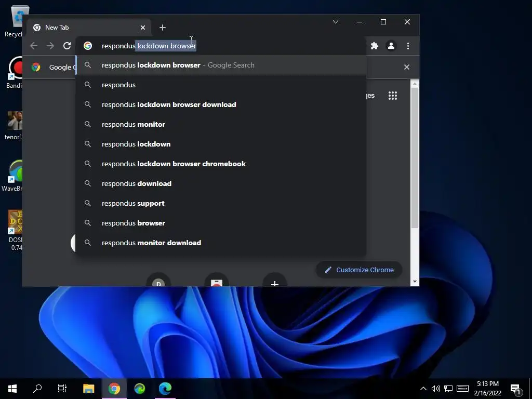Select the tenor image desktop file

click(x=14, y=126)
